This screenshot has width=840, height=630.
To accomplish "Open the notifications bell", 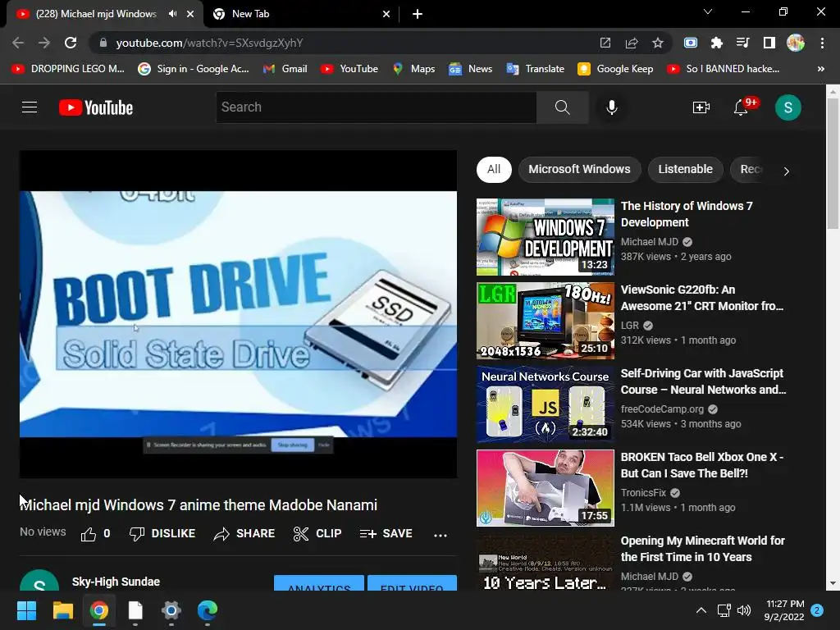I will pyautogui.click(x=741, y=107).
